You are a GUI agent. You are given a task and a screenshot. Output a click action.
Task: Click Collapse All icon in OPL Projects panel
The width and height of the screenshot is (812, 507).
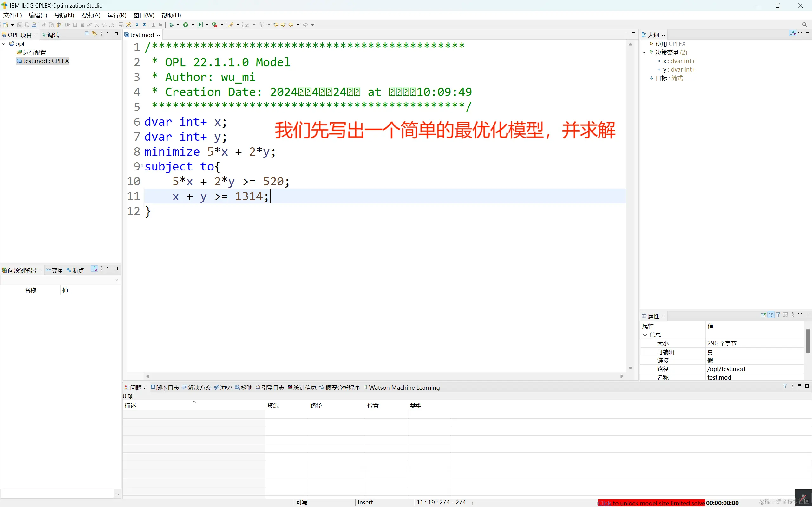pos(87,34)
